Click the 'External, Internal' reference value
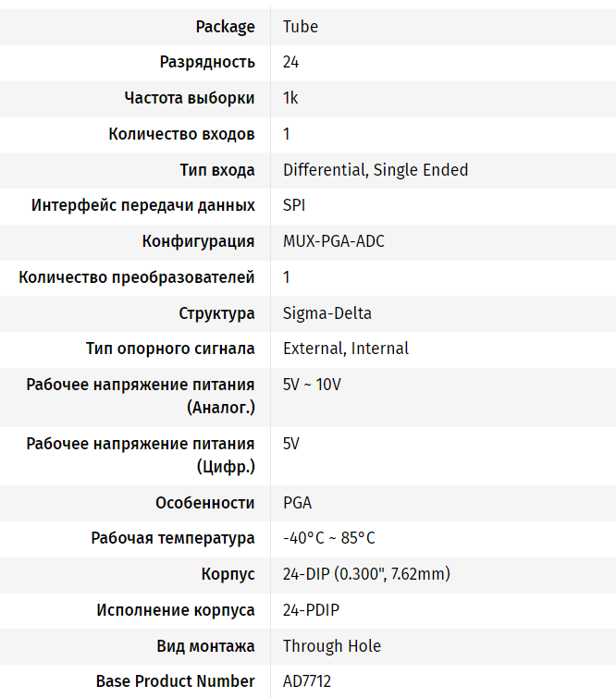The width and height of the screenshot is (616, 698). coord(346,349)
